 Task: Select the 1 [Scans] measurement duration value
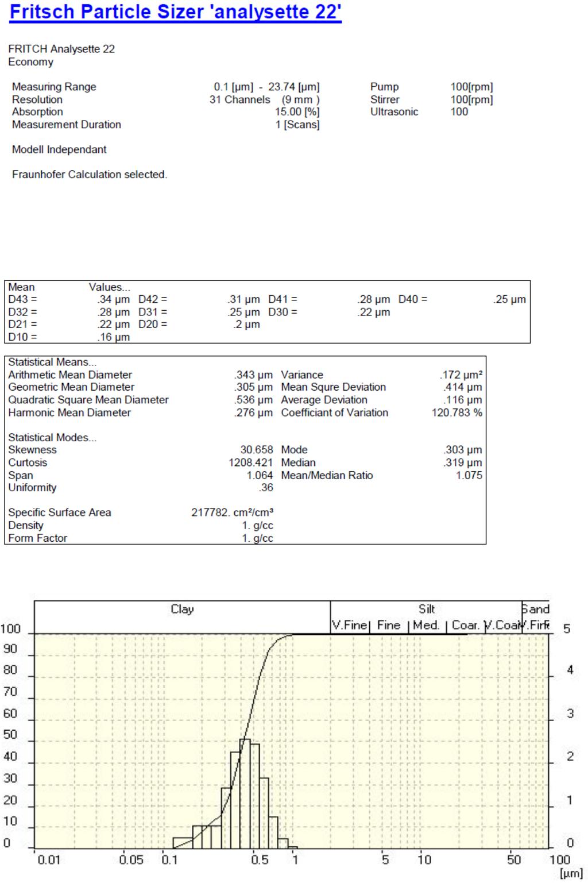[297, 125]
